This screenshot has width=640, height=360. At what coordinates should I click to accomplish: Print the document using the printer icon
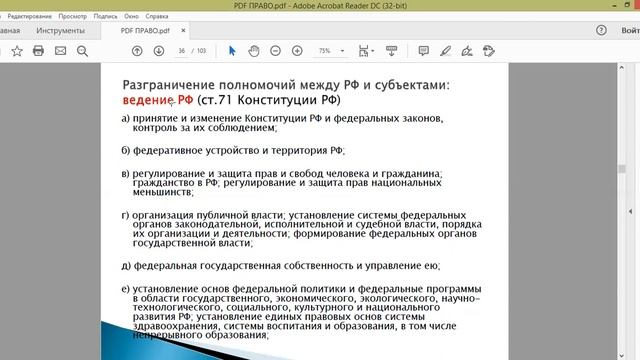pyautogui.click(x=38, y=51)
